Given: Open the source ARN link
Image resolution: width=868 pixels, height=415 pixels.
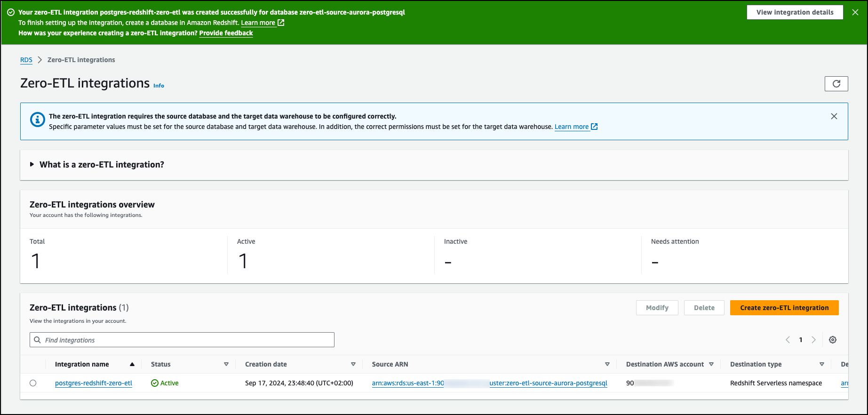Looking at the screenshot, I should coord(490,383).
